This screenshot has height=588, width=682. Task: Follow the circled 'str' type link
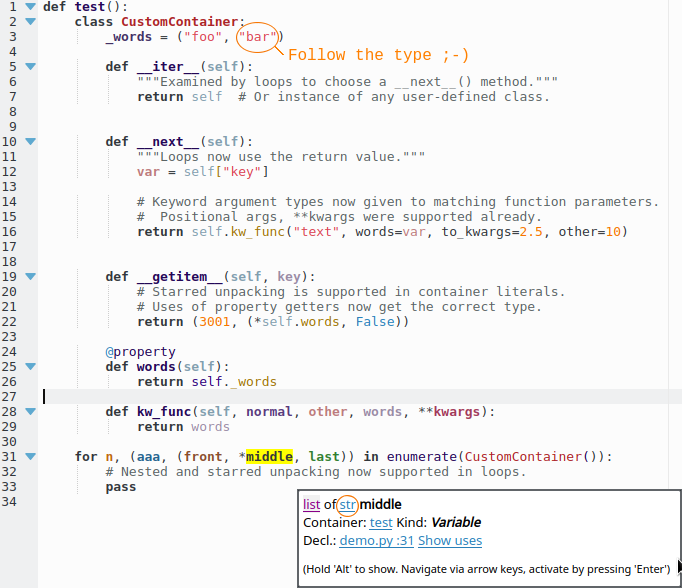347,505
